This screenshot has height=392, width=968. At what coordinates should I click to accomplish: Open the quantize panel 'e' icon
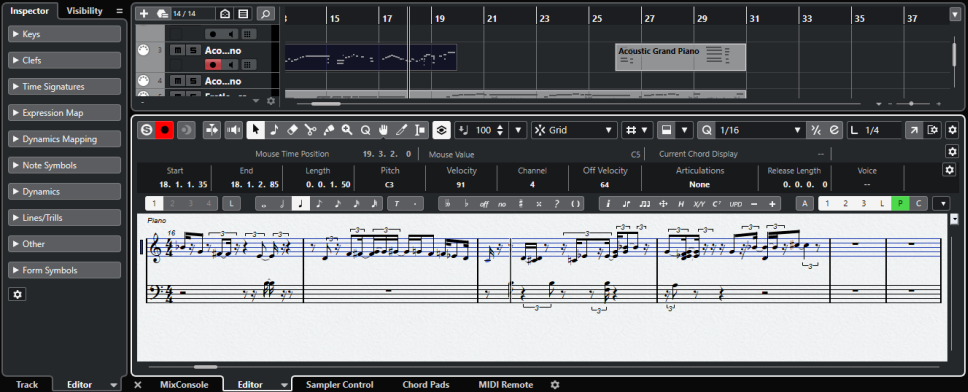(x=834, y=130)
